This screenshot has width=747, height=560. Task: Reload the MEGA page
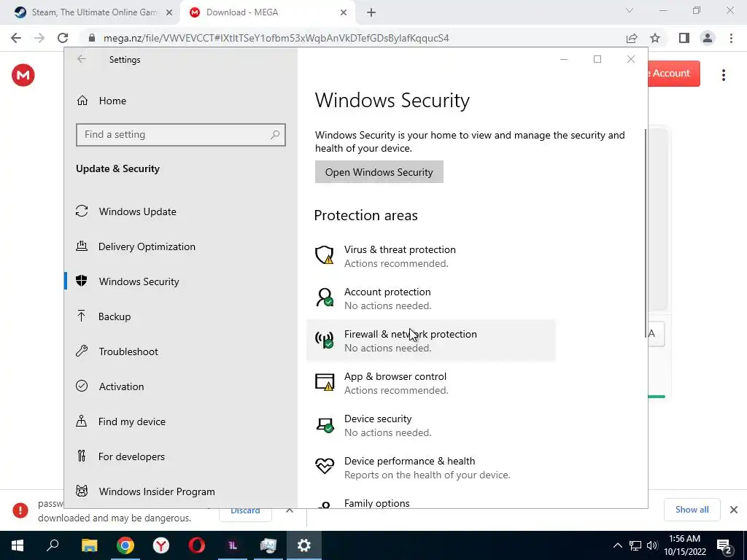coord(63,38)
